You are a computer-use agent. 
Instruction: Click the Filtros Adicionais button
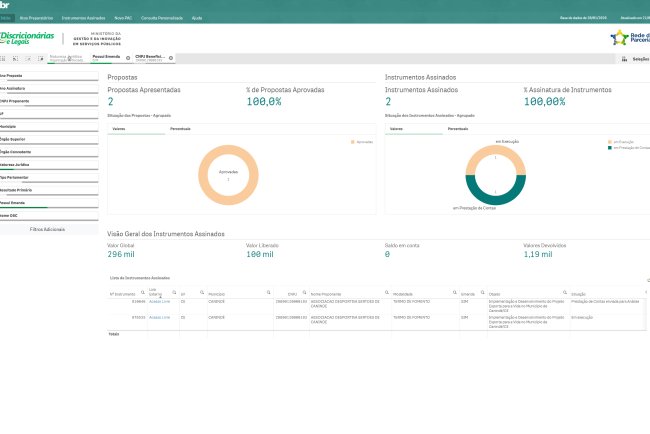coord(47,229)
